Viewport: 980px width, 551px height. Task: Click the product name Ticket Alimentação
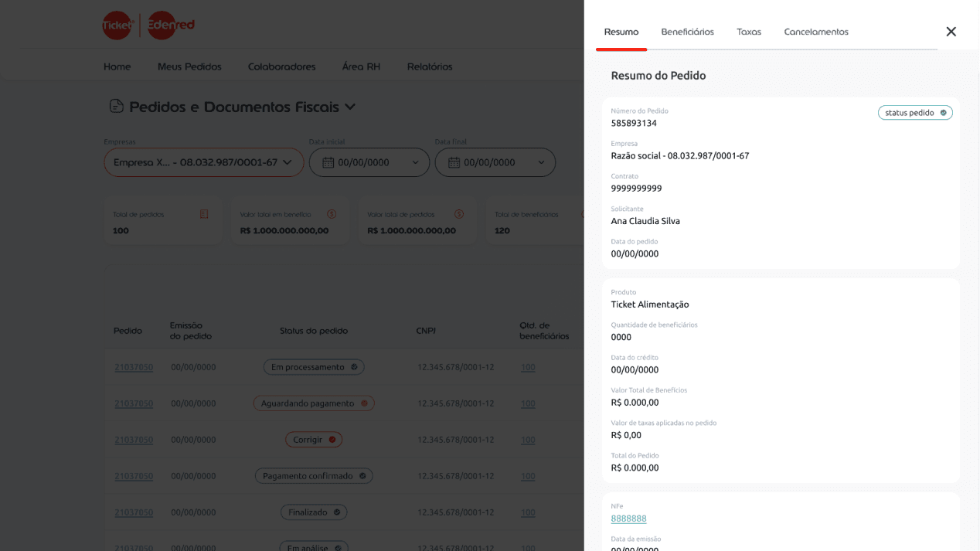click(x=650, y=304)
